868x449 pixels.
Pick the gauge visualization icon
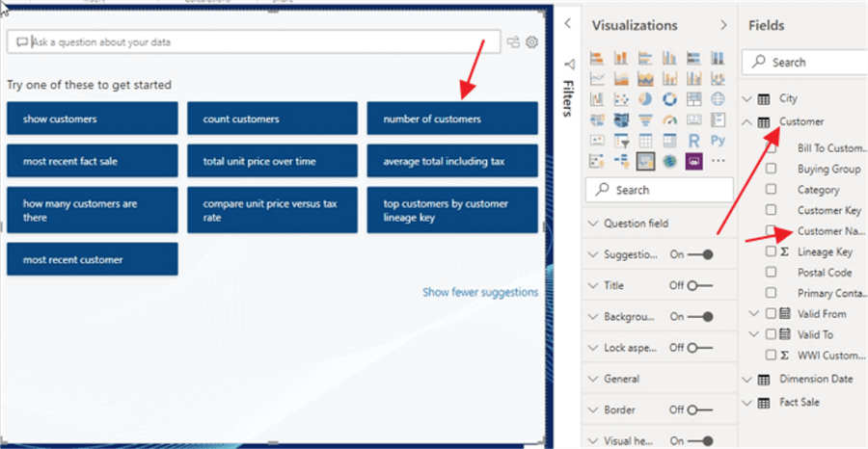click(x=670, y=119)
